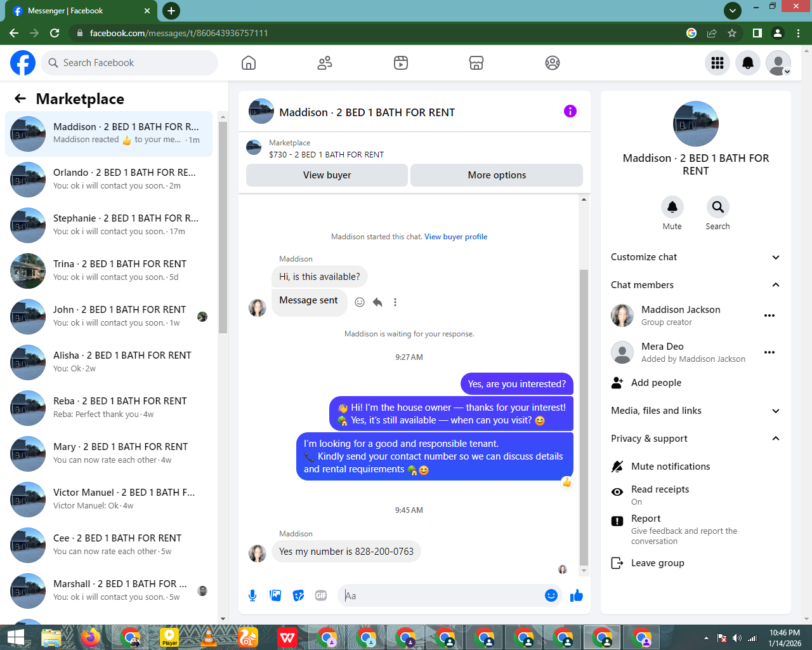Focus the Aa message input field
This screenshot has width=812, height=650.
(441, 595)
